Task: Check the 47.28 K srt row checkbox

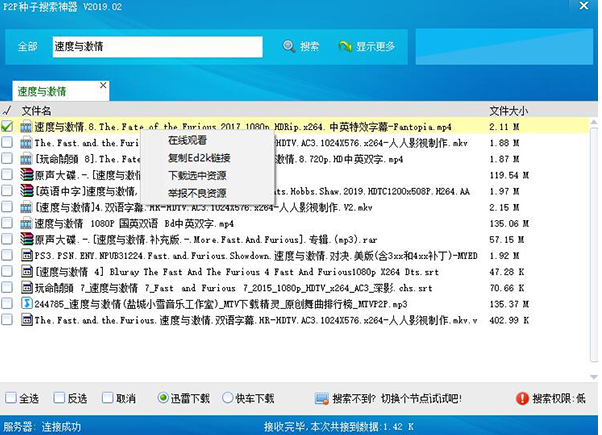Action: pyautogui.click(x=7, y=271)
